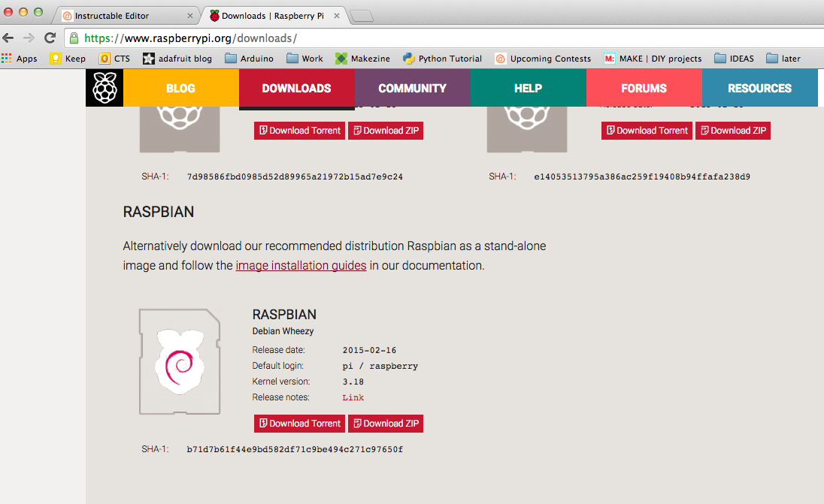Open the Release notes Link
824x504 pixels.
(353, 397)
